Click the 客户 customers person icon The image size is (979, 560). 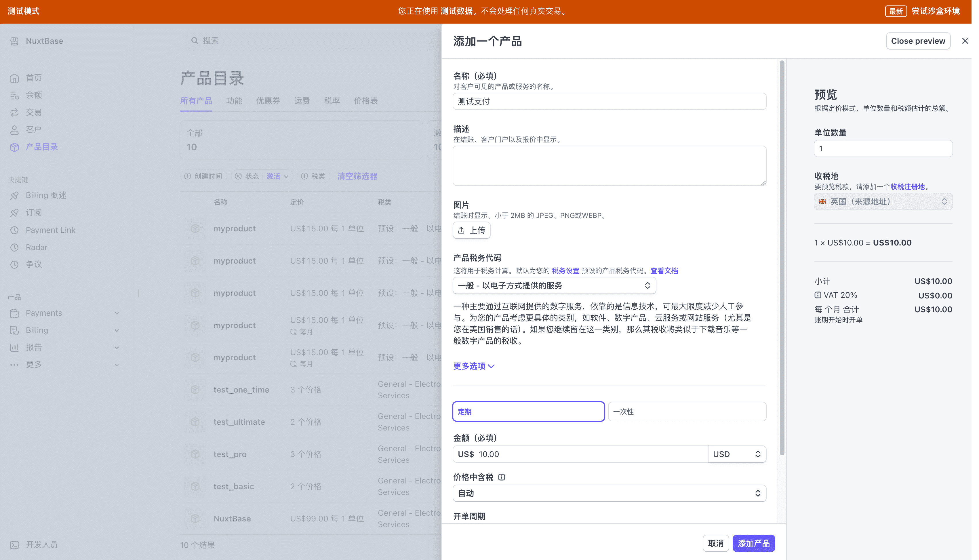[14, 129]
